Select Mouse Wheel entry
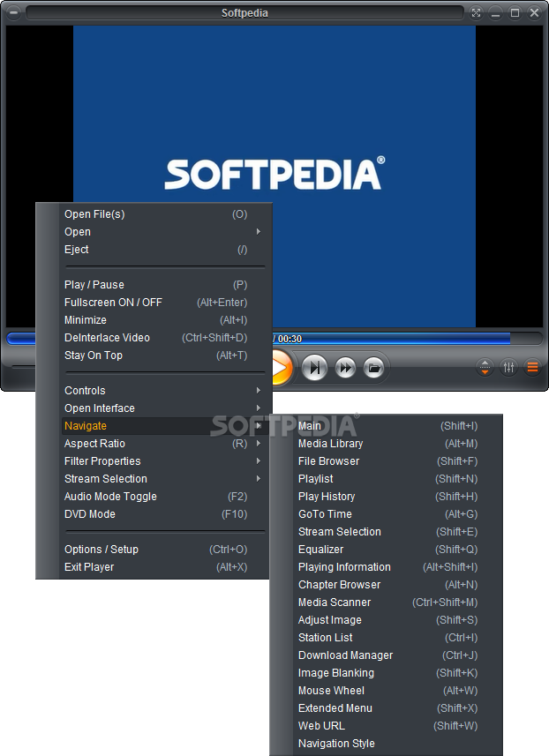The image size is (549, 756). (397, 691)
